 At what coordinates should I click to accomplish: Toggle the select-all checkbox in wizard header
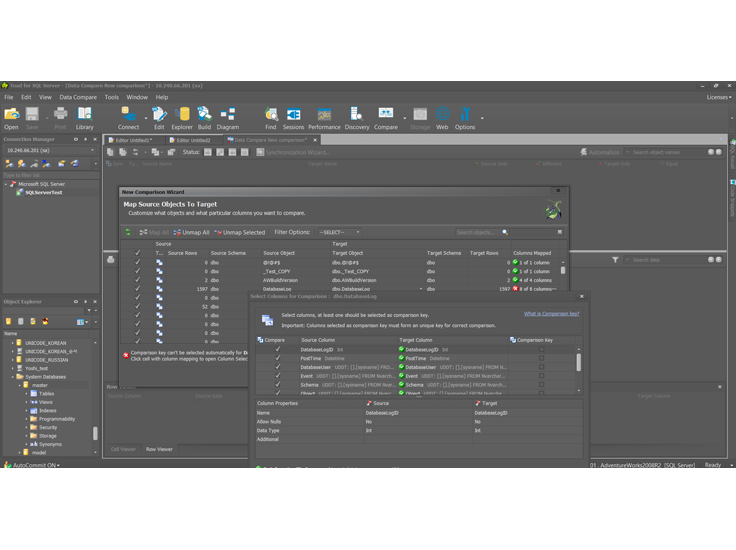[x=138, y=253]
